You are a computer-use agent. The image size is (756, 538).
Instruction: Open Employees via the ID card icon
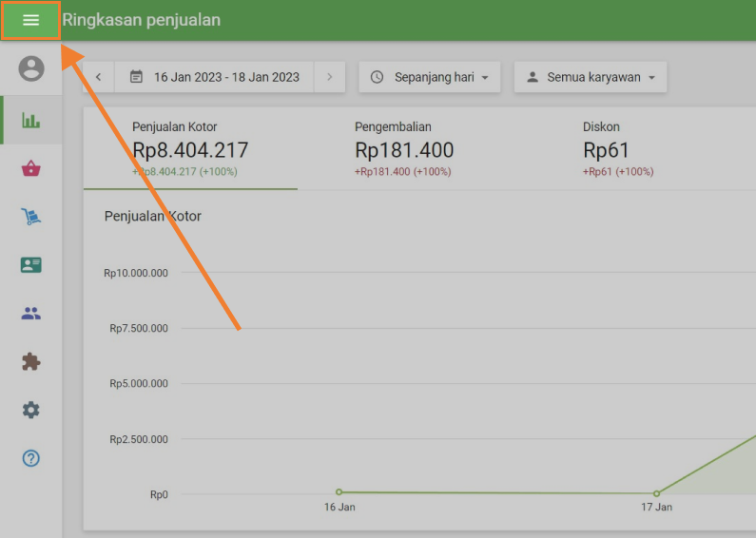click(31, 265)
